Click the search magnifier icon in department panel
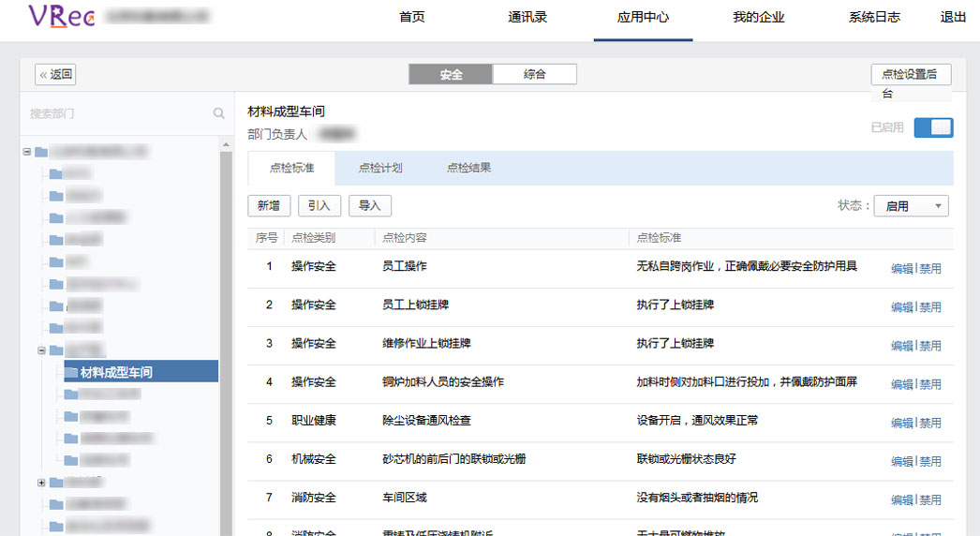Viewport: 980px width, 536px height. 218,113
